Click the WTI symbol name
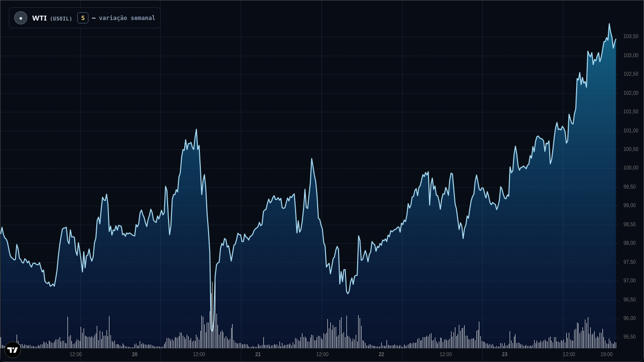Viewport: 644px width, 362px height. [x=40, y=18]
